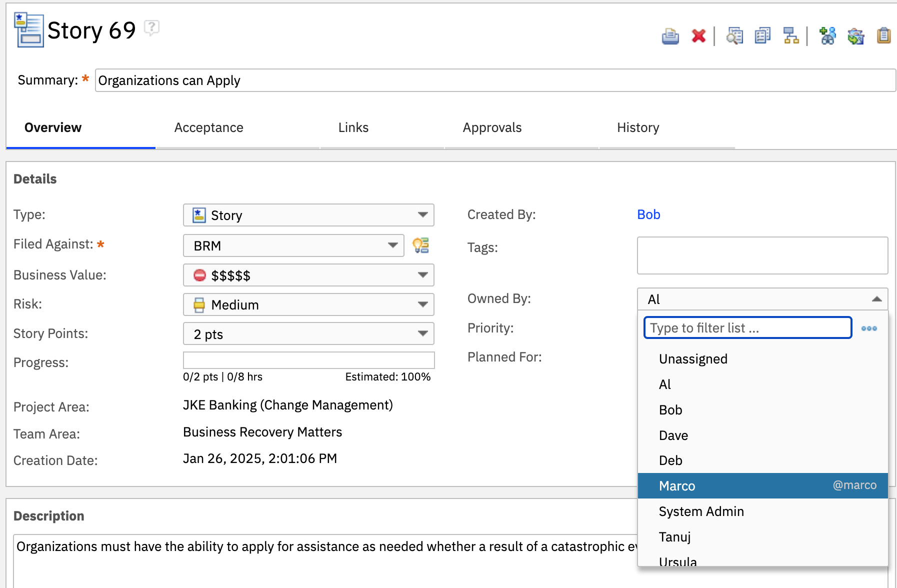Open the Type dropdown showing Story
The image size is (897, 588).
point(308,215)
